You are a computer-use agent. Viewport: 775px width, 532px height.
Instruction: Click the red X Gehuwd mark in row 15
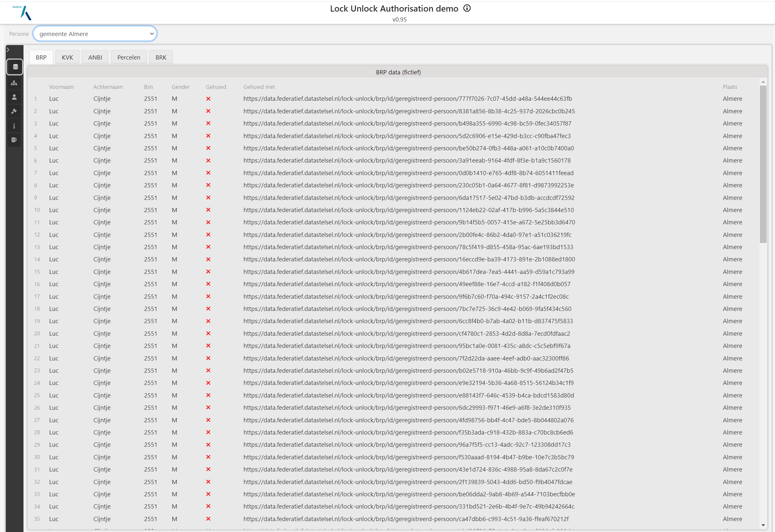point(208,272)
